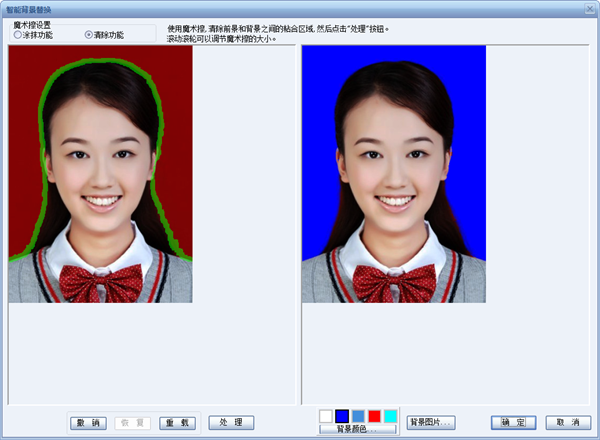The height and width of the screenshot is (440, 600).
Task: Choose the white background color swatch
Action: (326, 416)
